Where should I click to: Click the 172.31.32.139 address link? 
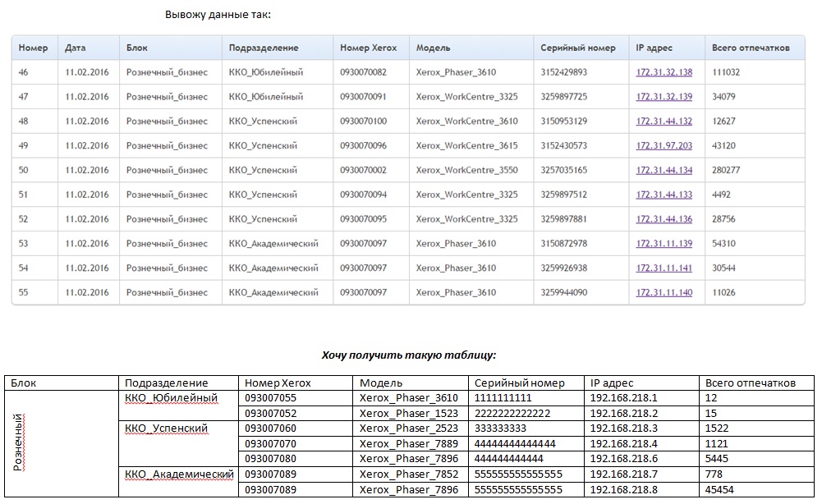coord(664,97)
